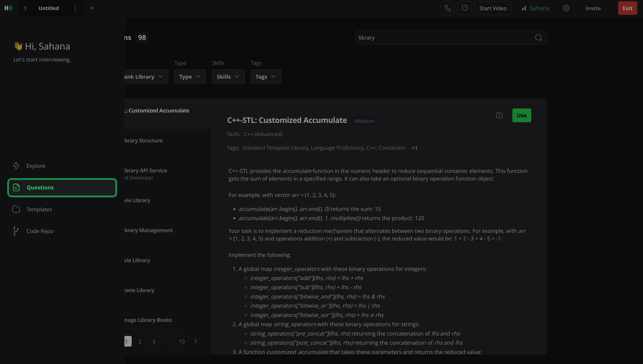The width and height of the screenshot is (643, 364).
Task: Click the red Exit button
Action: tap(627, 8)
